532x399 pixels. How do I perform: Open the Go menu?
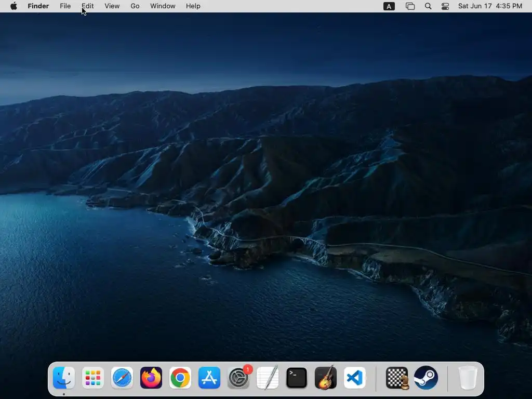pos(135,6)
